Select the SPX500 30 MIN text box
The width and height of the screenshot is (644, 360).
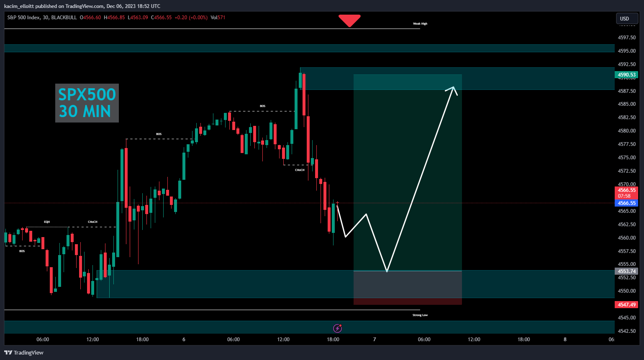click(x=87, y=103)
